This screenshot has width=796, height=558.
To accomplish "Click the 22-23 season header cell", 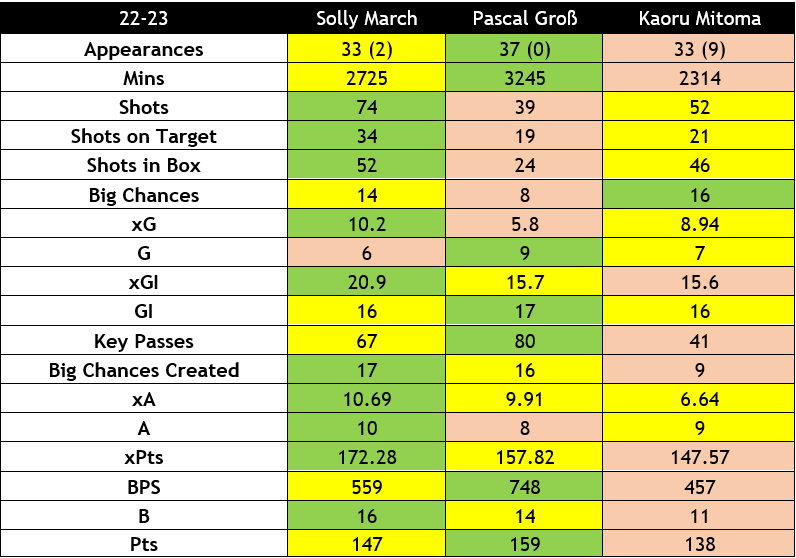I will point(144,18).
